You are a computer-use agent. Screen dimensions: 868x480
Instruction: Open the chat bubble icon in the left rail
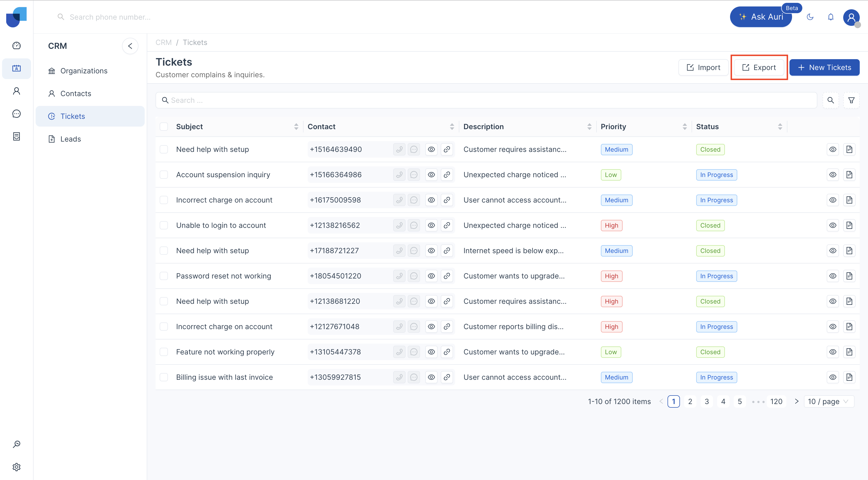[x=17, y=114]
